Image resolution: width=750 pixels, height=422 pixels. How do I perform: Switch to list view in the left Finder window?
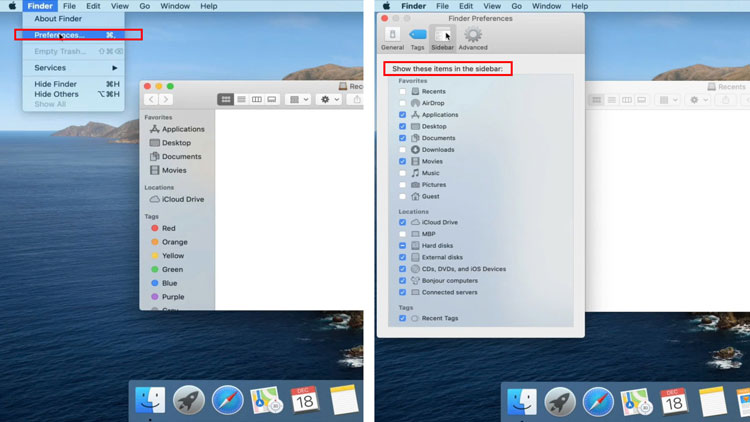coord(241,100)
